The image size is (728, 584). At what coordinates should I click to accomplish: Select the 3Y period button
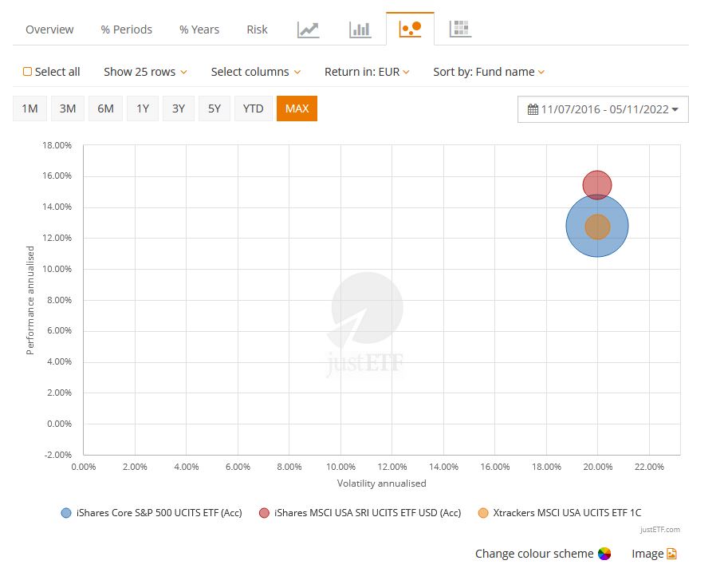pyautogui.click(x=179, y=109)
